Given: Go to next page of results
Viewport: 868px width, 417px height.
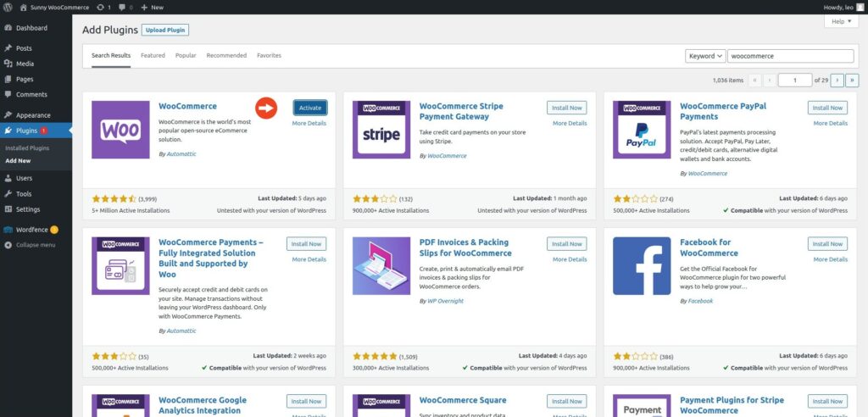Looking at the screenshot, I should click(837, 81).
